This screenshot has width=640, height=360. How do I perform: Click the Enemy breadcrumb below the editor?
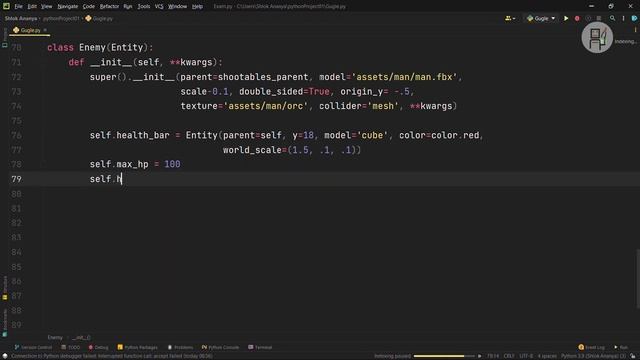pos(55,338)
